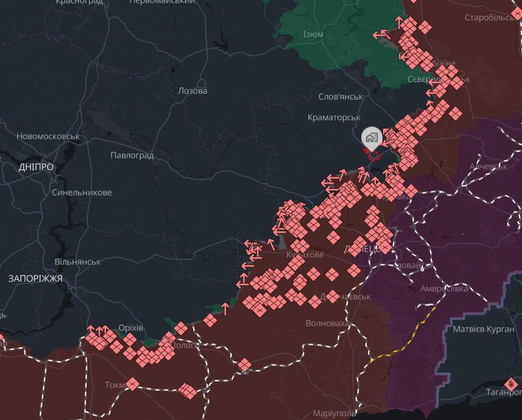Click the Синельникове town label
Screen dimensions: 522x420
coord(82,192)
